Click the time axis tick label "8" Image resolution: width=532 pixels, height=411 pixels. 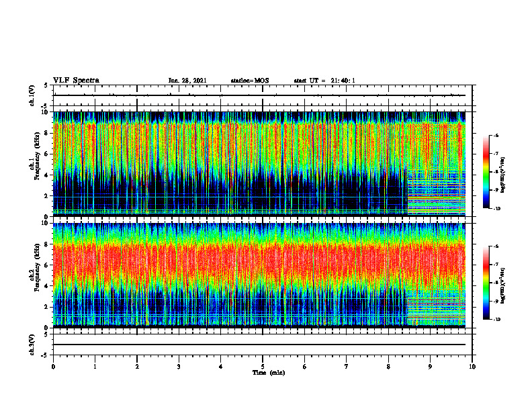click(388, 367)
